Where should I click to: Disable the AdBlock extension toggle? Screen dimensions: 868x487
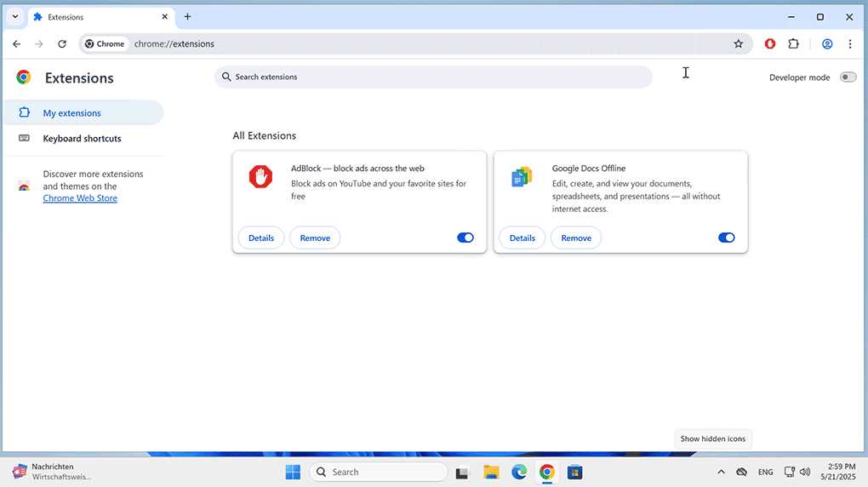tap(465, 238)
